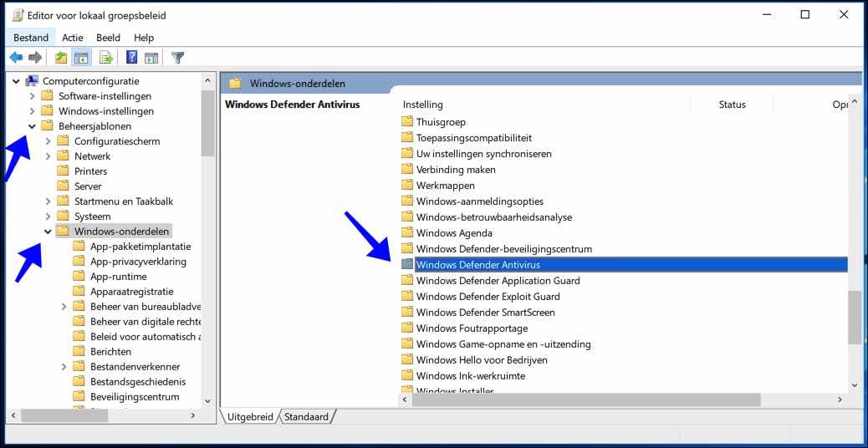
Task: Select the Uitgebreid tab
Action: (250, 416)
